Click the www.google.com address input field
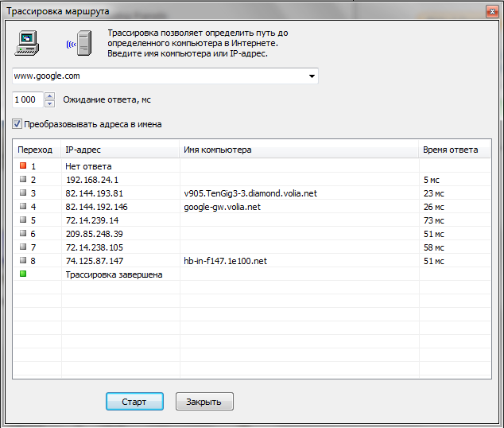Viewport: 504px width, 428px height. point(159,76)
